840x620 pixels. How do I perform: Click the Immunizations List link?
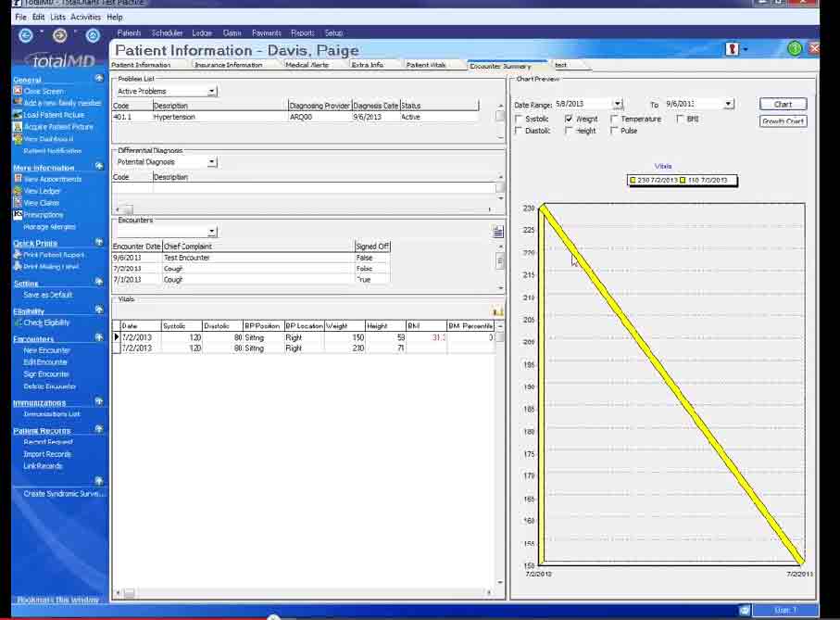click(52, 413)
